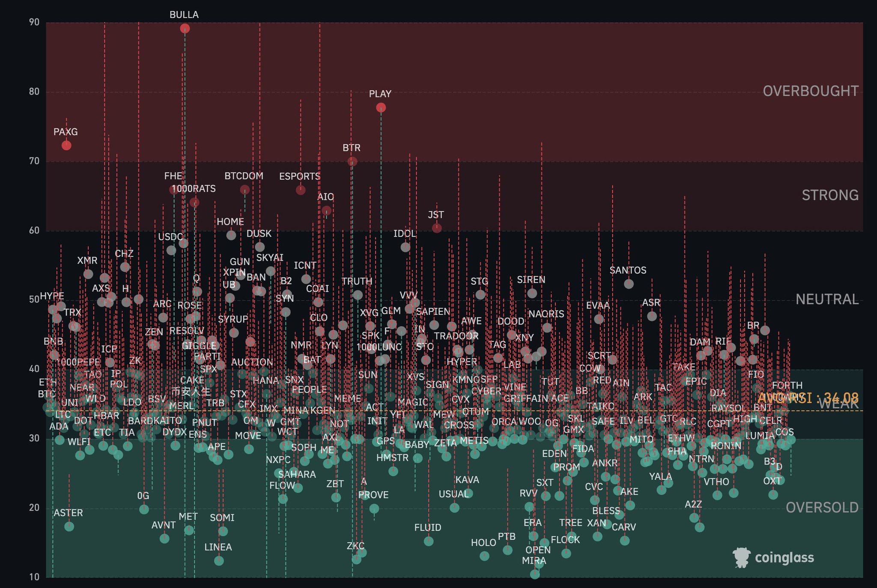Image resolution: width=877 pixels, height=588 pixels.
Task: Click the FLUID oversold data point
Action: click(429, 541)
